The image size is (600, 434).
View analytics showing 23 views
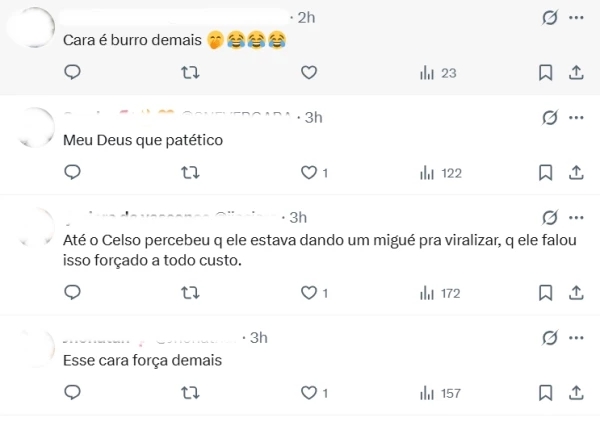438,72
